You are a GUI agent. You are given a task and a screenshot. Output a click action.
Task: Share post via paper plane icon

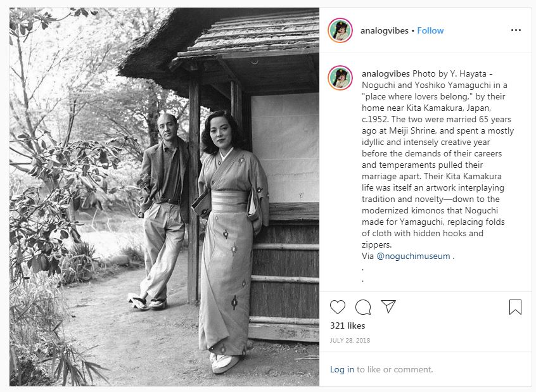point(388,307)
